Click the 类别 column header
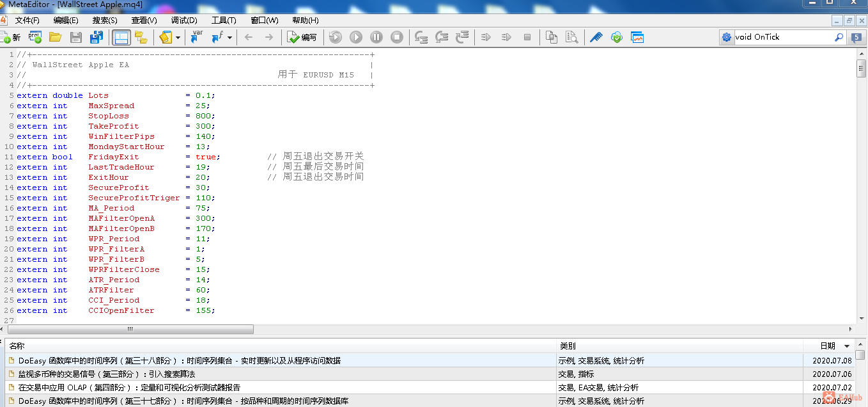The height and width of the screenshot is (407, 868). [x=680, y=346]
